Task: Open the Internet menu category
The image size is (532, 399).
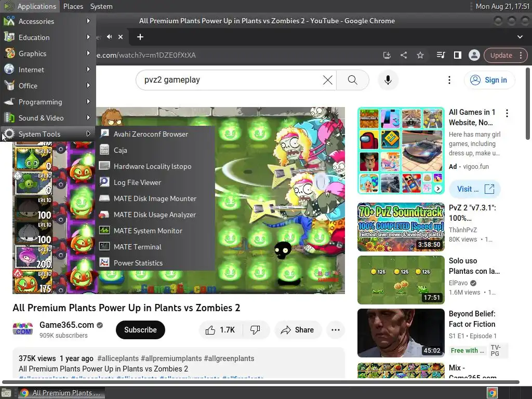Action: [47, 70]
